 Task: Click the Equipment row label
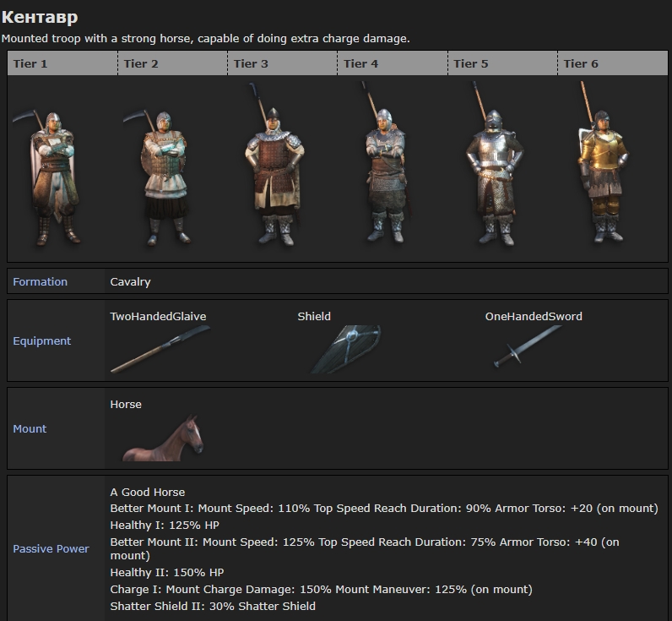pyautogui.click(x=41, y=341)
